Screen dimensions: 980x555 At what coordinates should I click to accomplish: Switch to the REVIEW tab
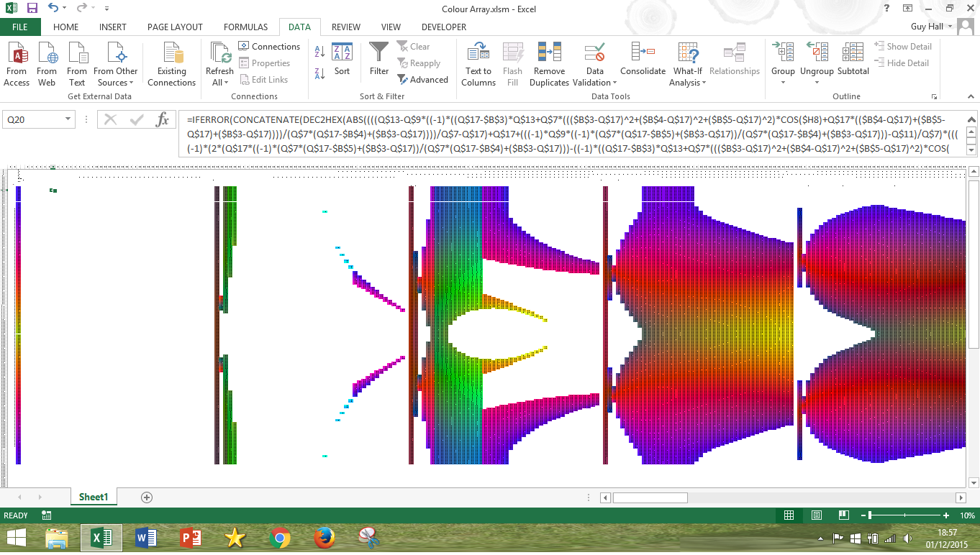pos(346,27)
